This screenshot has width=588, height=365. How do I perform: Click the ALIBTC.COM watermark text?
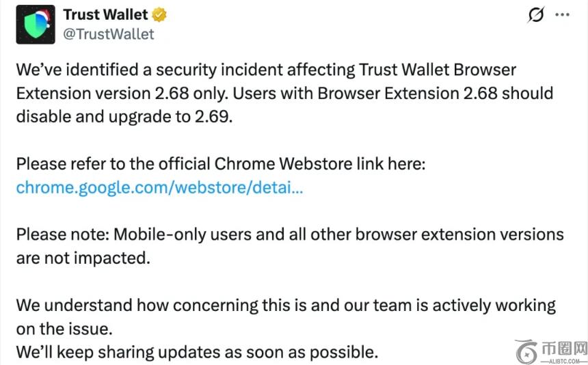[564, 359]
